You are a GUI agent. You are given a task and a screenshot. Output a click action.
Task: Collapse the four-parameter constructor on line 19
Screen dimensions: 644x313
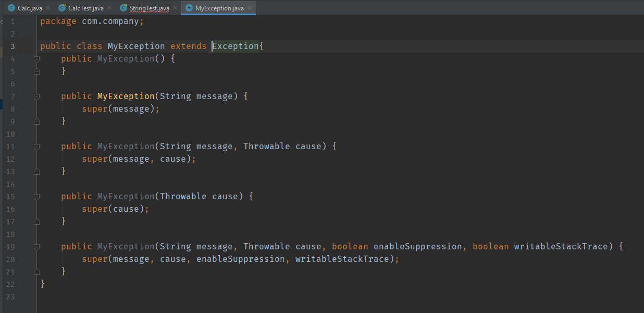pyautogui.click(x=36, y=247)
